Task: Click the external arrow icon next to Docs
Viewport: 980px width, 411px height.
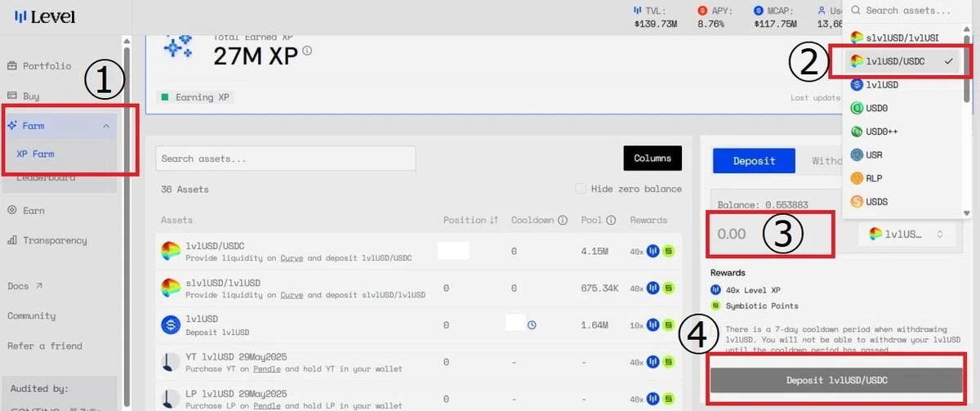Action: coord(38,286)
